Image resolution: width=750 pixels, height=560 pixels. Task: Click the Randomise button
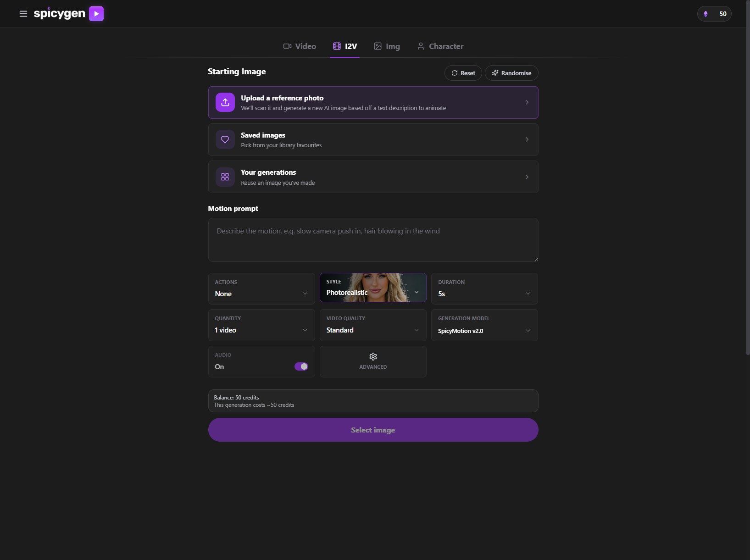click(511, 73)
